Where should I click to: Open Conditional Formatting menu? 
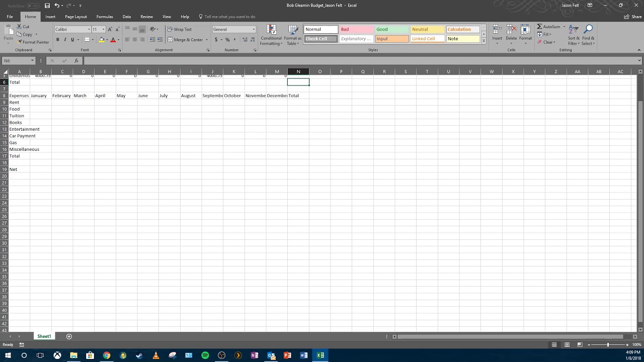point(271,35)
